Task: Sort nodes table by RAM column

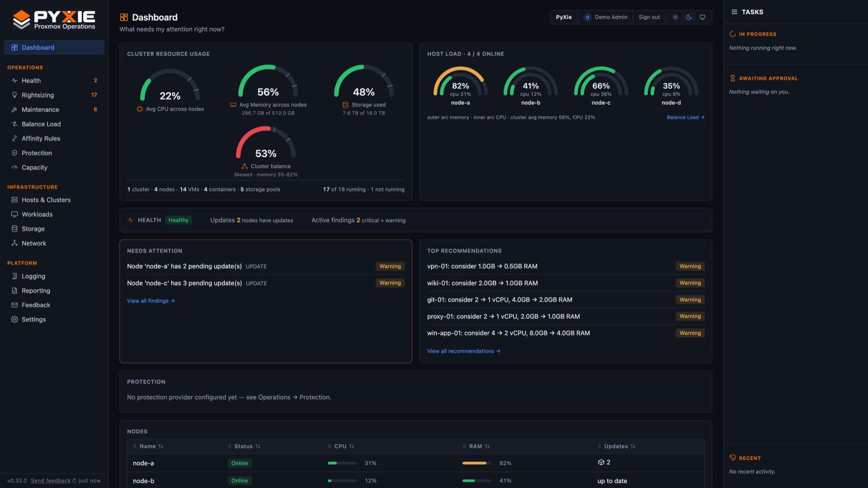Action: pyautogui.click(x=479, y=446)
